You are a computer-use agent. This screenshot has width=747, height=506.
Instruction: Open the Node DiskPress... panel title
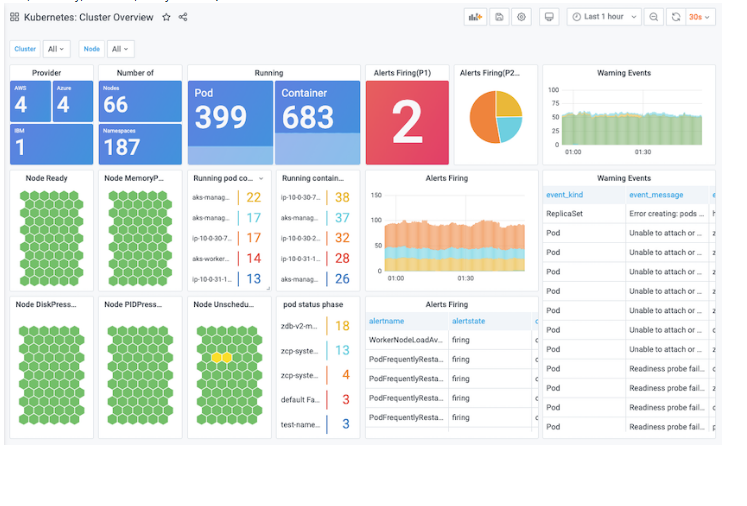pos(46,304)
